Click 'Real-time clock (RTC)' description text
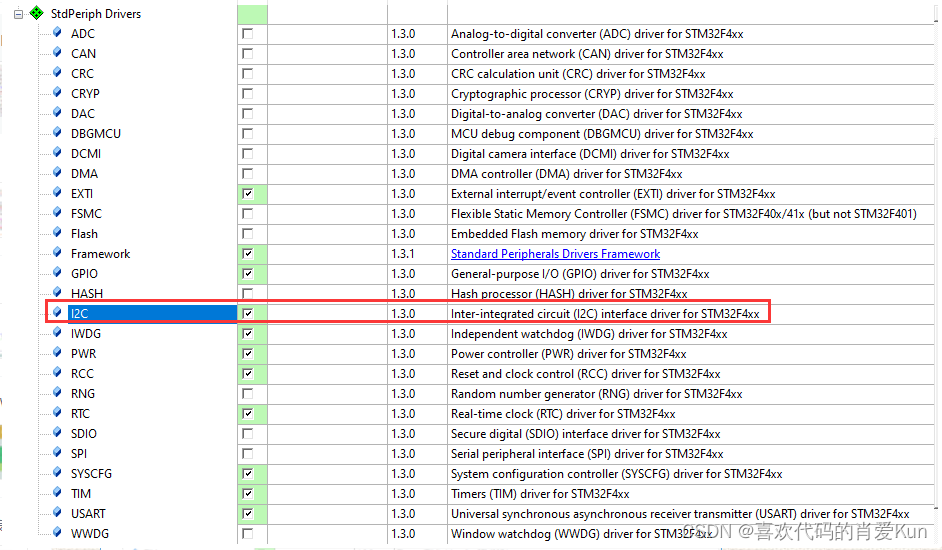The height and width of the screenshot is (550, 942). point(563,414)
